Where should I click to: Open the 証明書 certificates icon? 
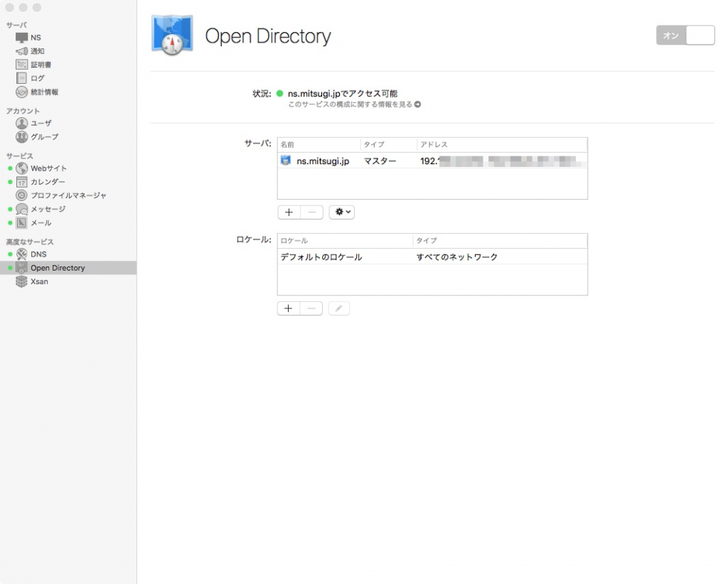tap(21, 65)
